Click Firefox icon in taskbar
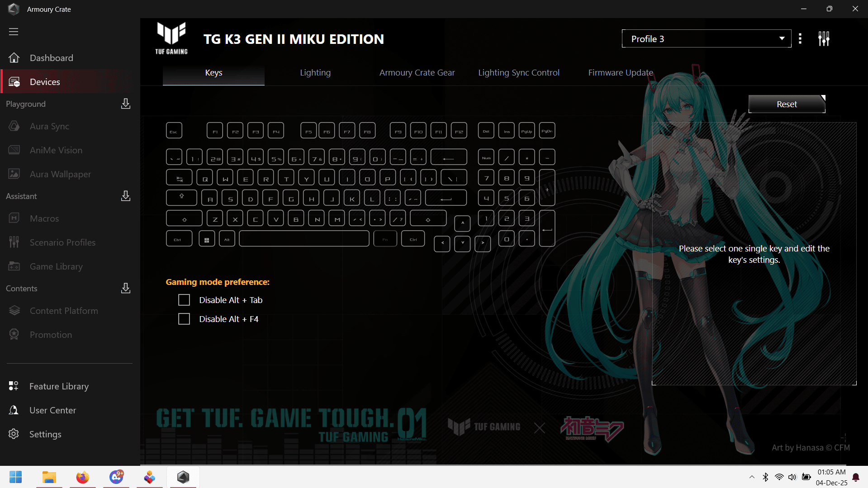The image size is (868, 488). click(83, 477)
